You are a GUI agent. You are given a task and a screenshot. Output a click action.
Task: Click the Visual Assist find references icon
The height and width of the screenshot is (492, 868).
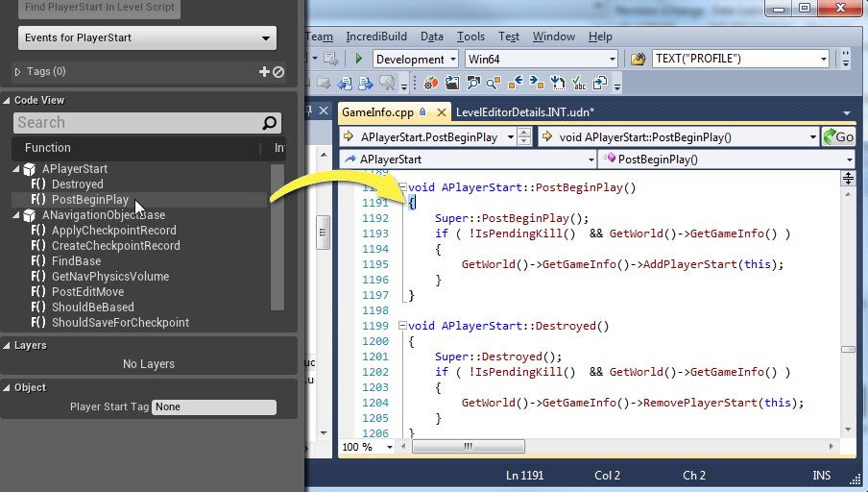[494, 83]
